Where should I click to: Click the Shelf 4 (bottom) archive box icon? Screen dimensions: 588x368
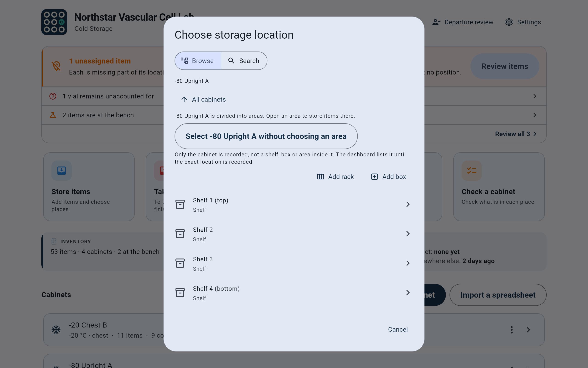[x=180, y=293]
